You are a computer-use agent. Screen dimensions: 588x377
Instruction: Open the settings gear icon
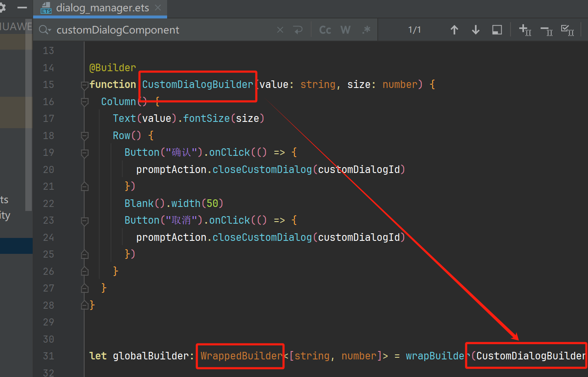[3, 8]
